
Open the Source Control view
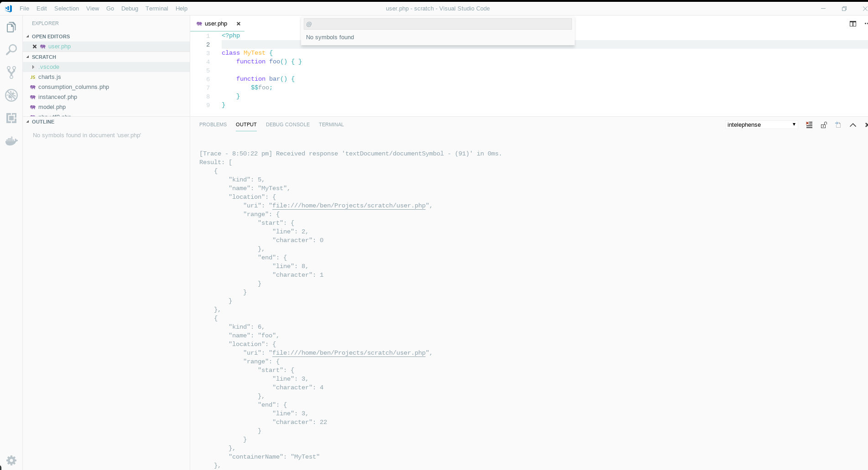(11, 72)
